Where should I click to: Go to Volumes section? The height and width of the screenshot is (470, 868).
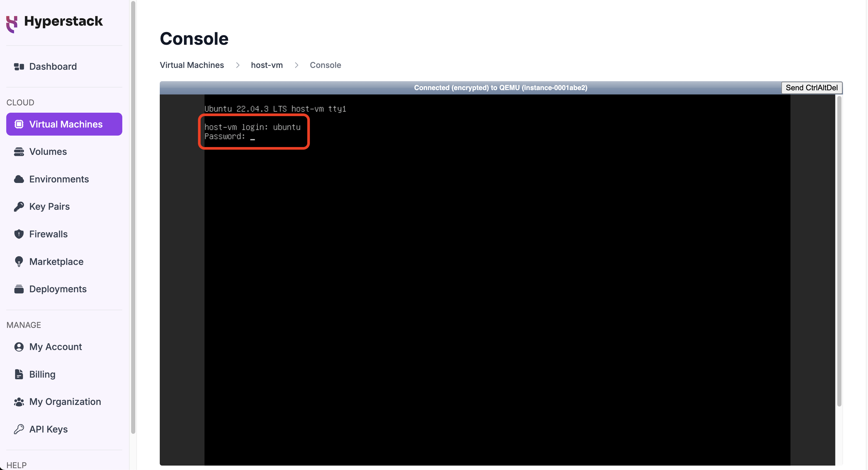[x=64, y=152]
